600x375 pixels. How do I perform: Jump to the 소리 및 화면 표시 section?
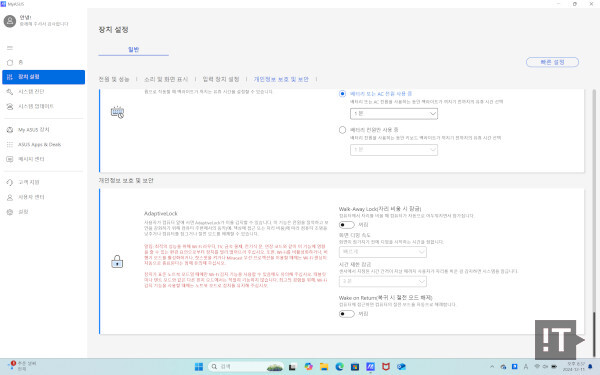pyautogui.click(x=166, y=79)
